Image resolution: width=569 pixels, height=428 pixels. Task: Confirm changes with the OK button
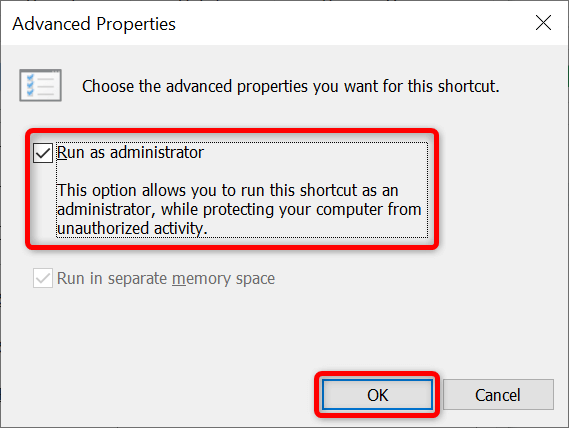[377, 395]
